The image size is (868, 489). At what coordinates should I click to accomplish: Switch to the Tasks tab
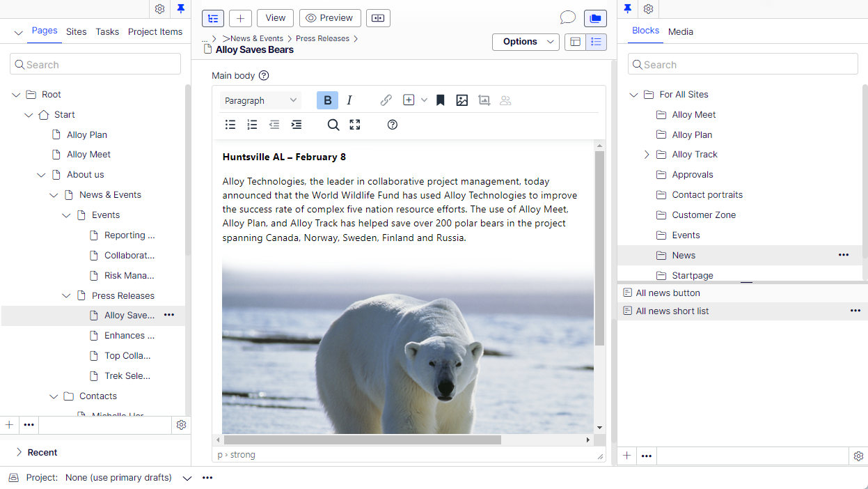107,31
